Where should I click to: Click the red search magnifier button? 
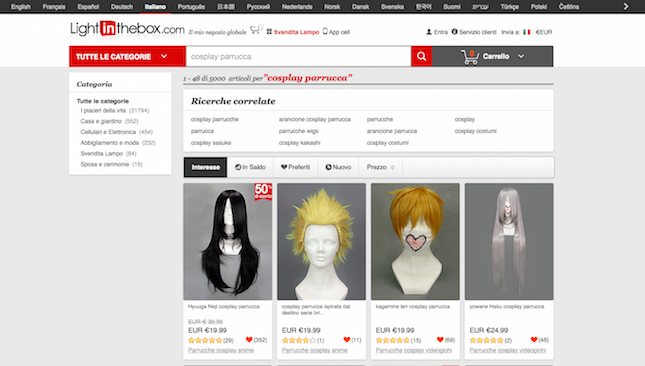coord(421,56)
